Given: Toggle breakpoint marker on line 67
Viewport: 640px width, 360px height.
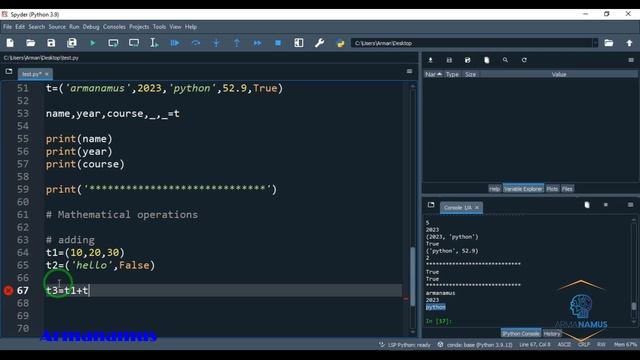Looking at the screenshot, I should (x=8, y=290).
